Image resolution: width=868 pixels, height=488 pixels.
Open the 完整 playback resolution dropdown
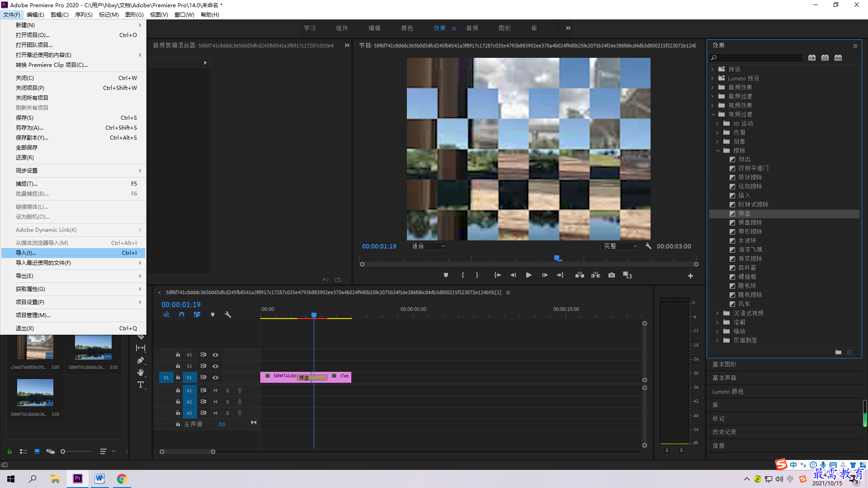[x=620, y=246]
